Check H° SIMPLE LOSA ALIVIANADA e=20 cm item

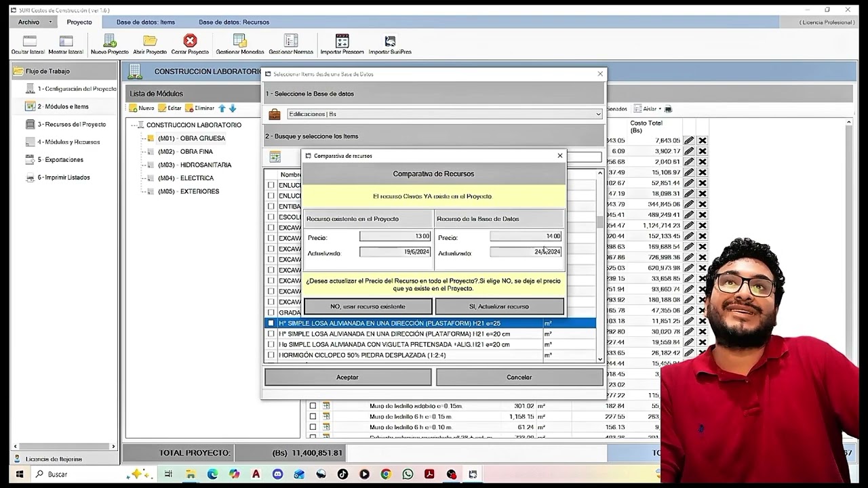[271, 333]
